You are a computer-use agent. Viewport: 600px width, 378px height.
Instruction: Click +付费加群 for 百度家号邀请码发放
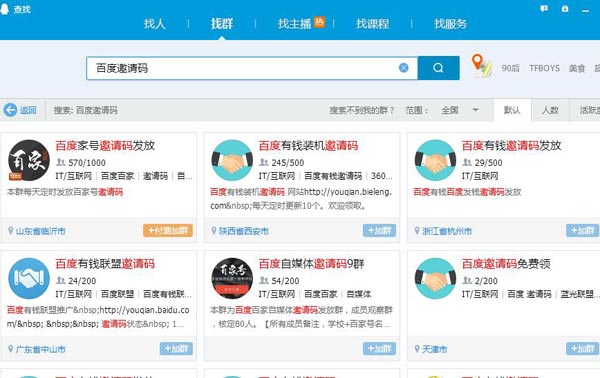tap(168, 230)
